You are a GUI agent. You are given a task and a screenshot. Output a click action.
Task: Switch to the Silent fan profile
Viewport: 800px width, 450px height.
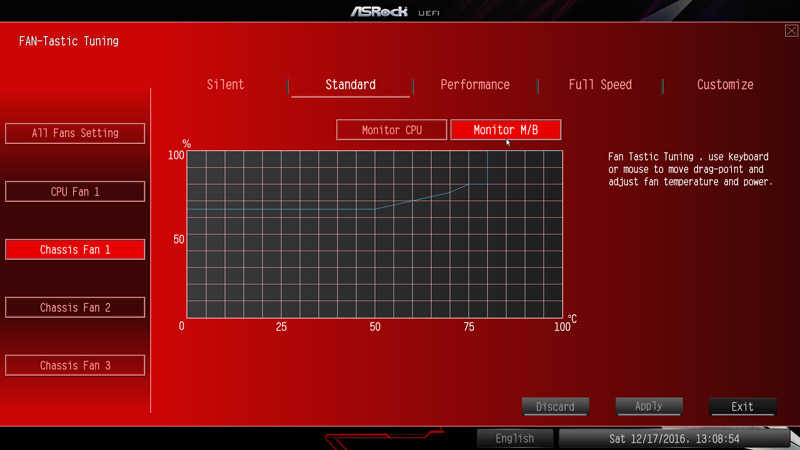coord(225,85)
